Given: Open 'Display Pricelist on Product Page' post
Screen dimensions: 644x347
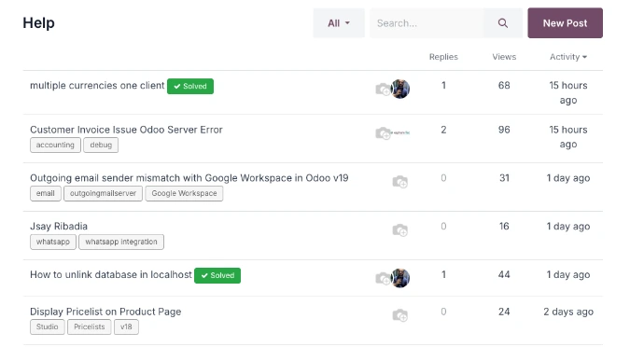Looking at the screenshot, I should coord(105,312).
